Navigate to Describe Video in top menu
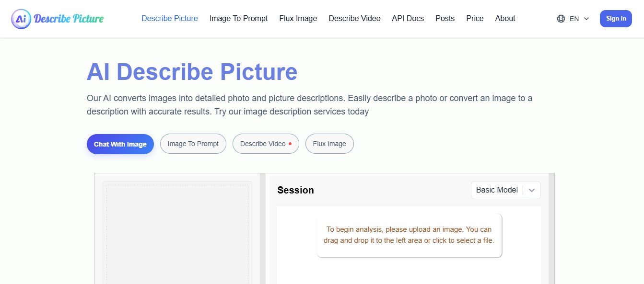 coord(354,19)
